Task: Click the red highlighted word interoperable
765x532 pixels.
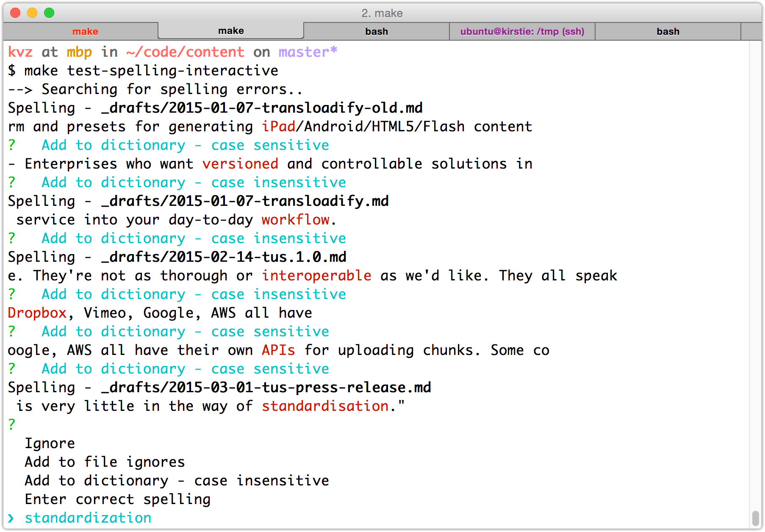Action: tap(316, 275)
